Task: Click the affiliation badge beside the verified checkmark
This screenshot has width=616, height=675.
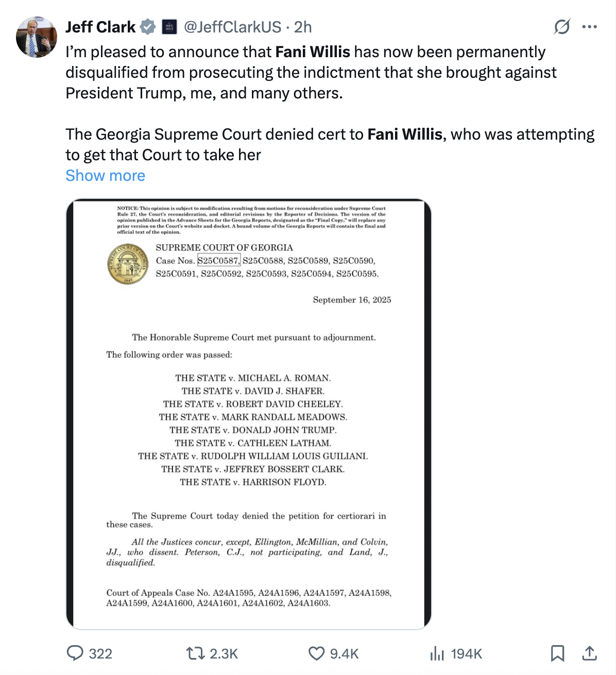Action: 169,27
